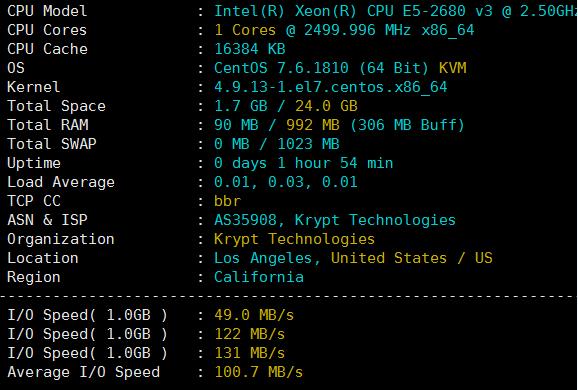
Task: Click the 0.01, 0.03, 0.01 load values
Action: [286, 182]
